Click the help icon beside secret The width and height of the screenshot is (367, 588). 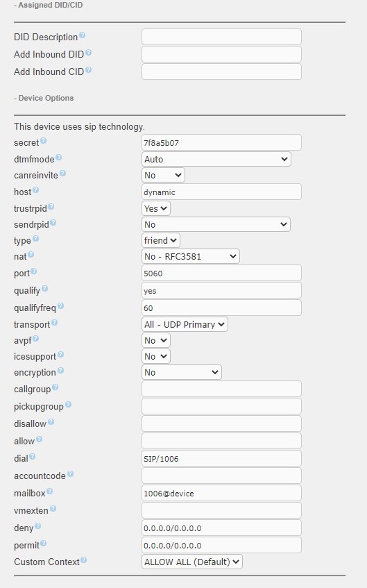(43, 141)
